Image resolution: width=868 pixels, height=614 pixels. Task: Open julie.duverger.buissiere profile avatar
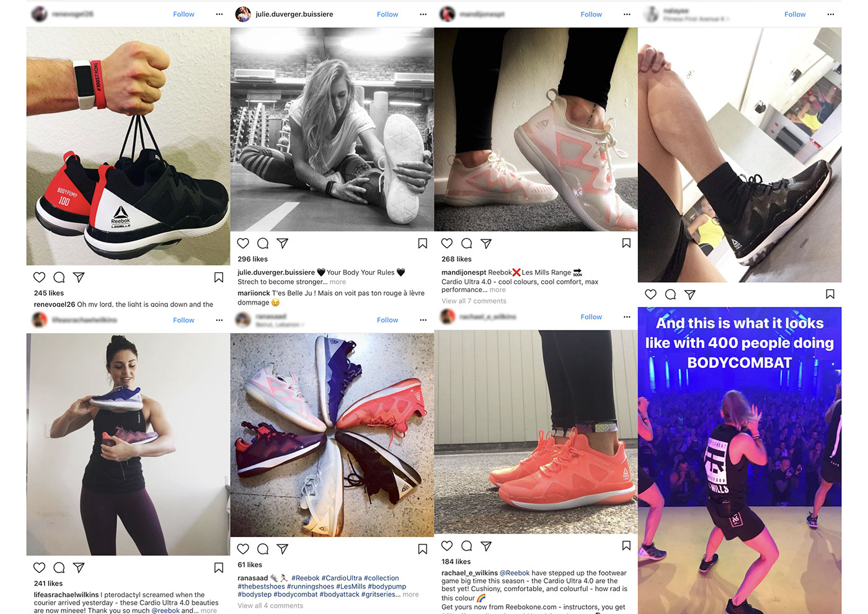point(243,14)
